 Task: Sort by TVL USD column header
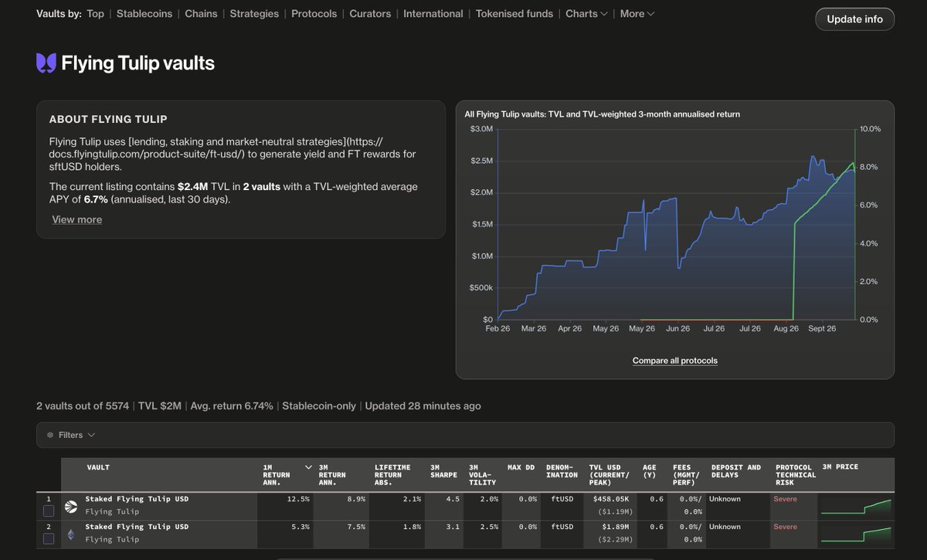coord(610,475)
